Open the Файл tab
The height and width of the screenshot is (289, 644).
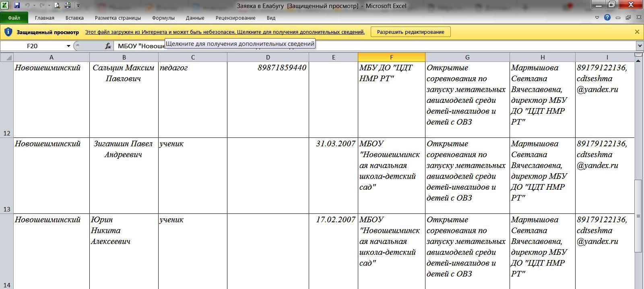(14, 18)
